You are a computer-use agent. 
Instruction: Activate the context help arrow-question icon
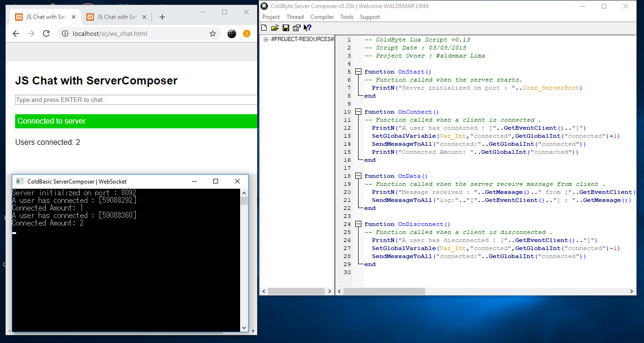pos(307,27)
